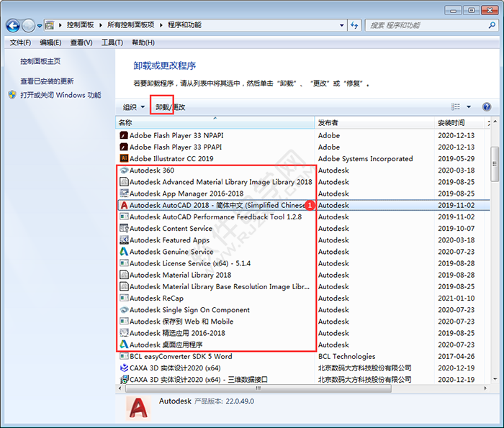The image size is (504, 428).
Task: Click the change view icon
Action: (456, 106)
